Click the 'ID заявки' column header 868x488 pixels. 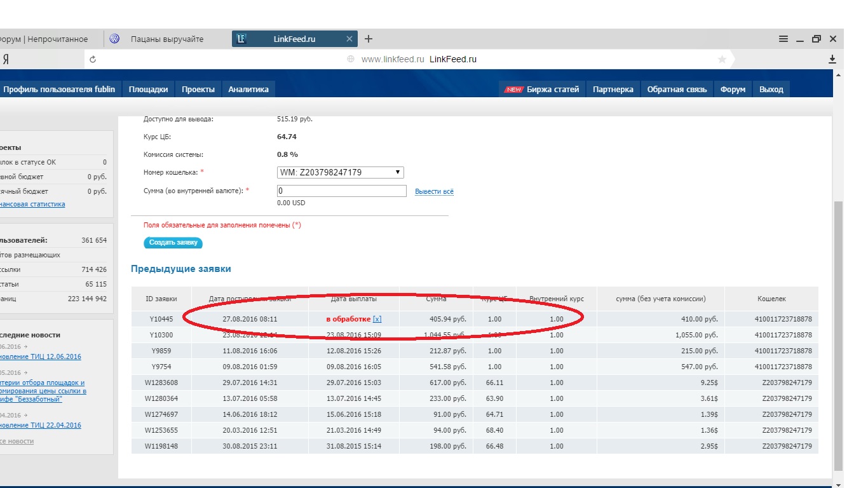pos(161,299)
